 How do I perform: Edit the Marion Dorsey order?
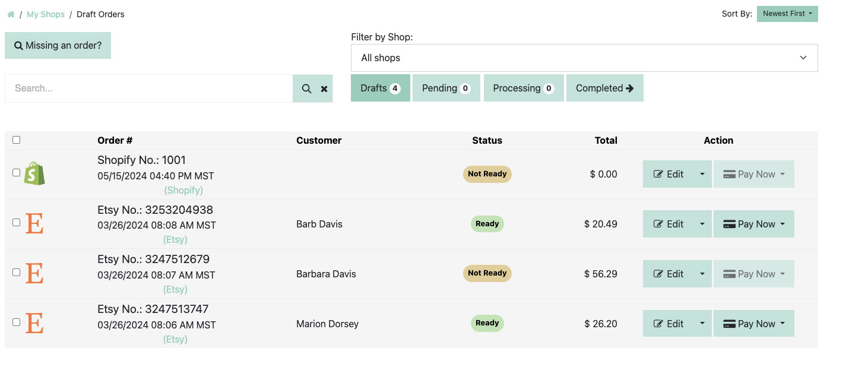669,324
